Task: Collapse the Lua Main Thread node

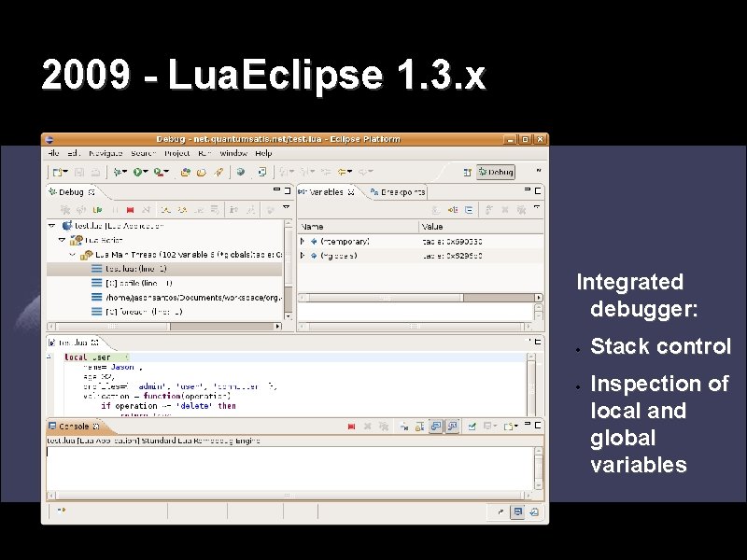Action: pyautogui.click(x=73, y=255)
